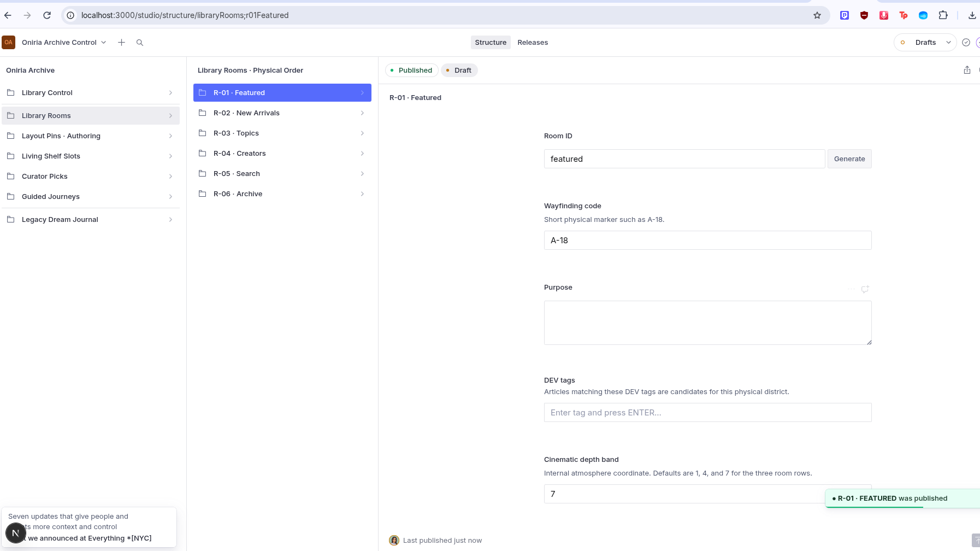980x551 pixels.
Task: Open Curator Picks list
Action: click(x=91, y=176)
